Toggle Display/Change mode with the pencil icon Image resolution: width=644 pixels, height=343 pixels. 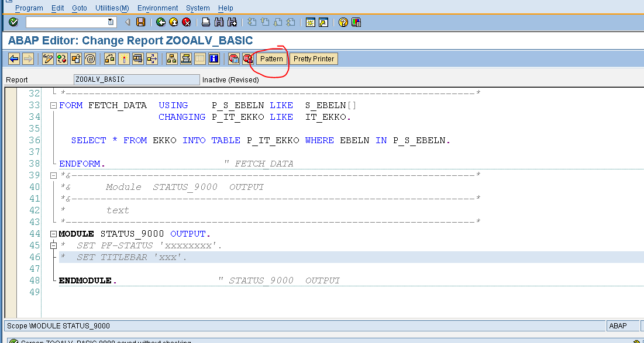[47, 58]
